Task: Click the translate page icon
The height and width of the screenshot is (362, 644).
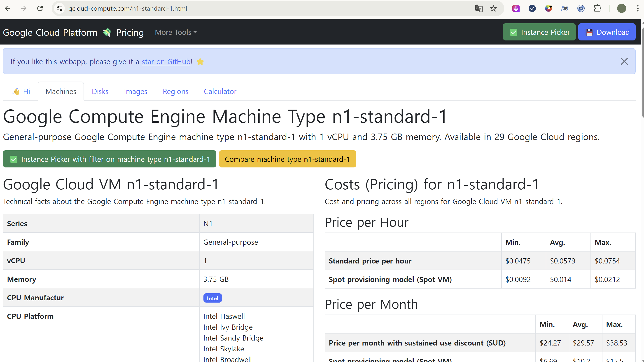Action: pos(478,9)
